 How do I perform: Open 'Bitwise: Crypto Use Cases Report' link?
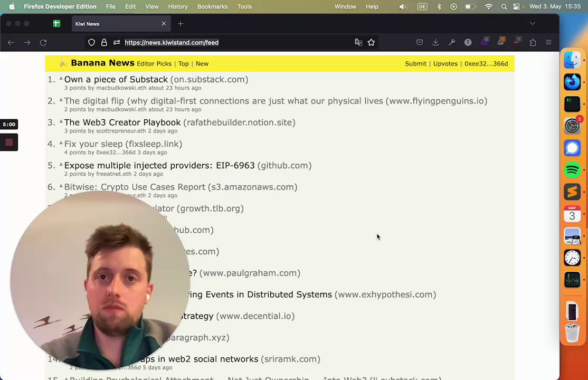pyautogui.click(x=135, y=187)
